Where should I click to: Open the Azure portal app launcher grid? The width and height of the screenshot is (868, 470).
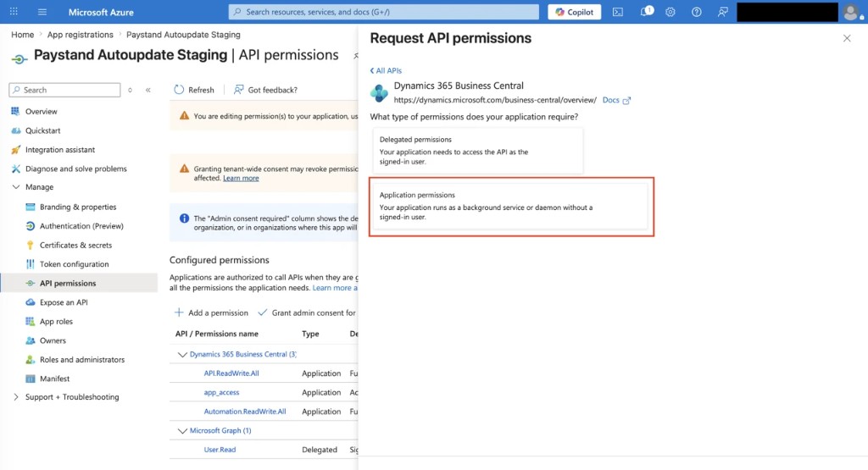pos(14,12)
